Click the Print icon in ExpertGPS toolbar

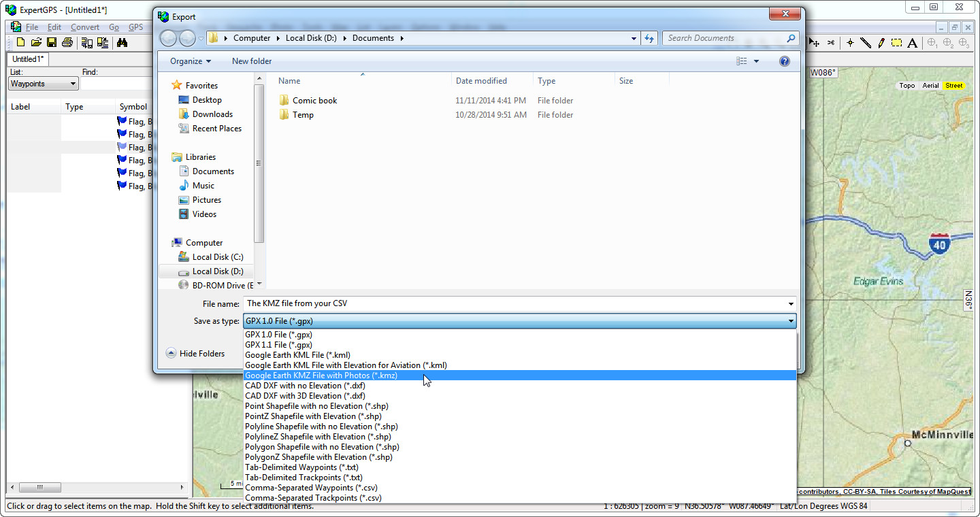click(67, 43)
